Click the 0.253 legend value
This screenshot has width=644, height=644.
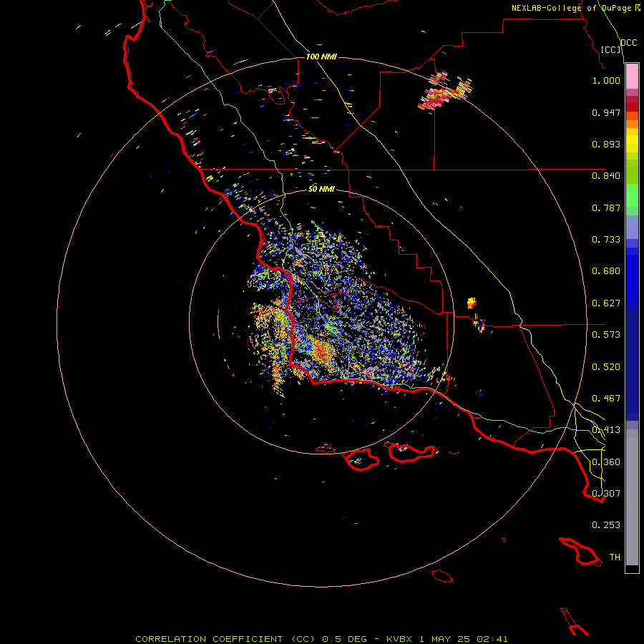[606, 525]
